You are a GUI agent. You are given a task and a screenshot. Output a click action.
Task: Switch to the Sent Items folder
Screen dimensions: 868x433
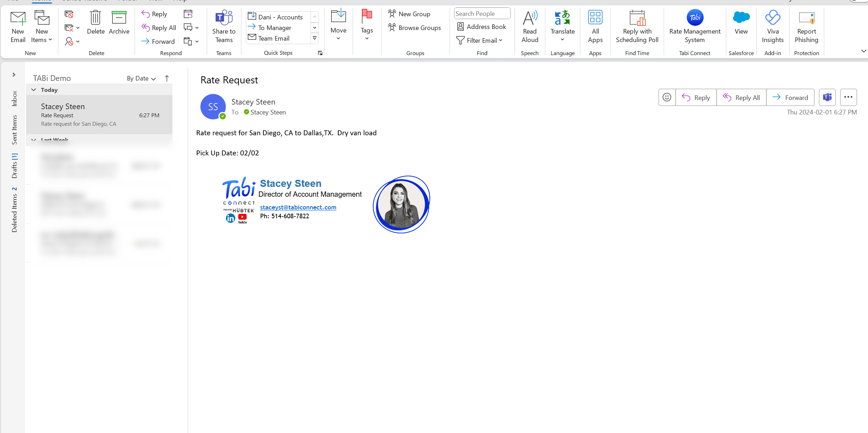coord(14,130)
